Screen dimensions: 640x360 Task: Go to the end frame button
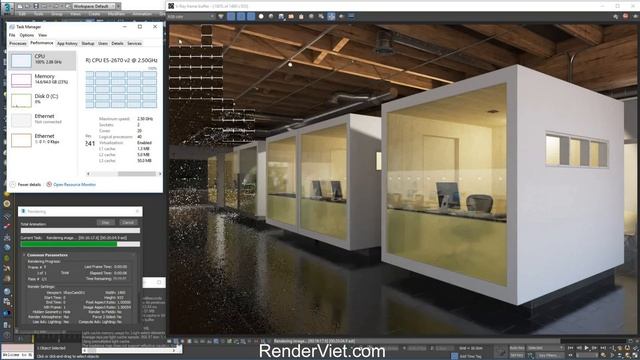point(603,348)
